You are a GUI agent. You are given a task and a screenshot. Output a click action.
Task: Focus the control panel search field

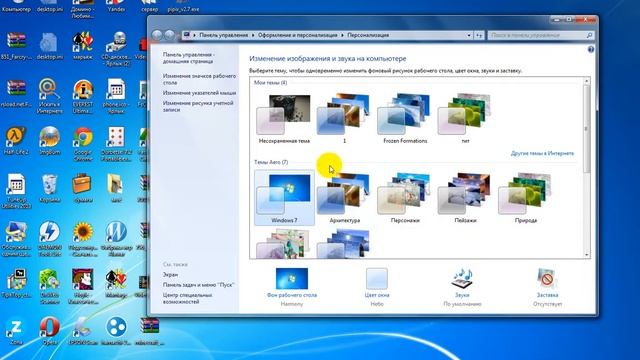tap(540, 36)
